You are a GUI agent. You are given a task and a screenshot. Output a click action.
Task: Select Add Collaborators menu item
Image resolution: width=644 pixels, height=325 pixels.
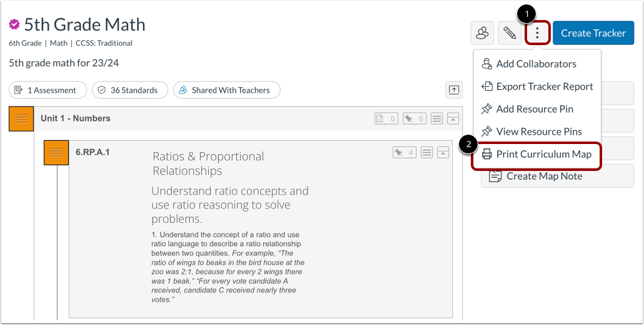537,64
